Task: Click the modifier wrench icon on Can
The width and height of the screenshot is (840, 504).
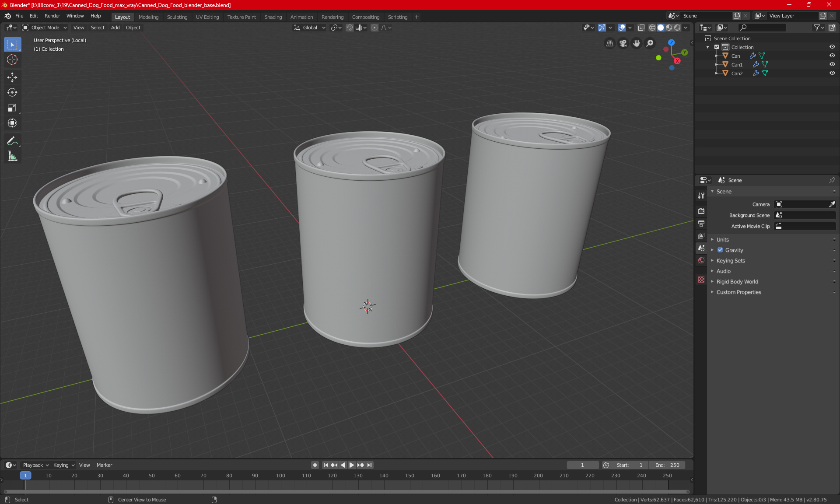Action: (x=752, y=56)
